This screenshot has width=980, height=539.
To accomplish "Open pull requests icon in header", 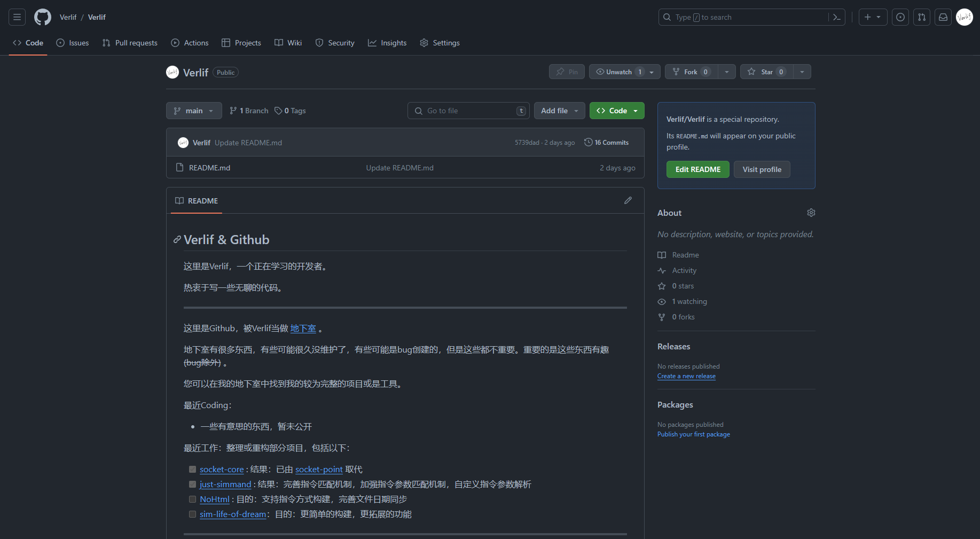I will click(921, 17).
